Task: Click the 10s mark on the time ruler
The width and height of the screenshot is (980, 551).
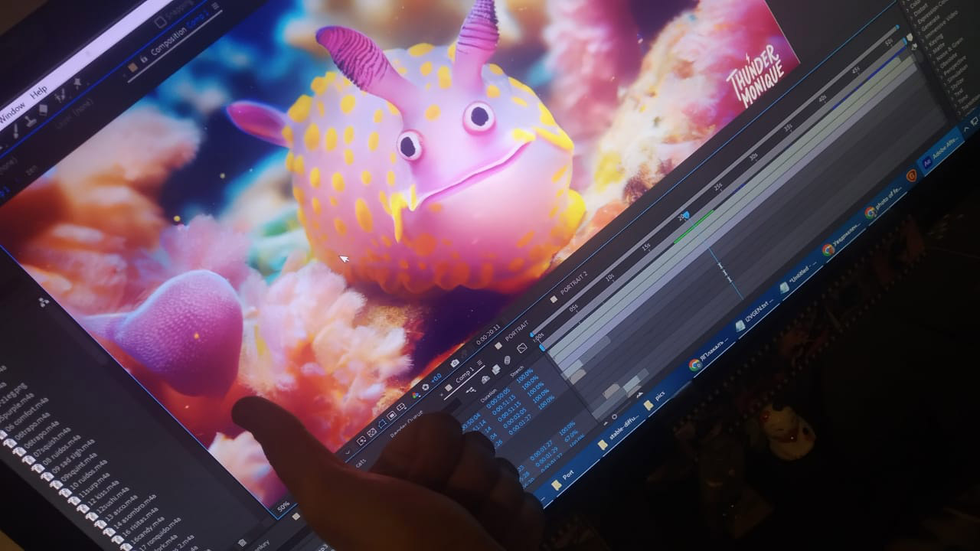Action: pos(609,277)
